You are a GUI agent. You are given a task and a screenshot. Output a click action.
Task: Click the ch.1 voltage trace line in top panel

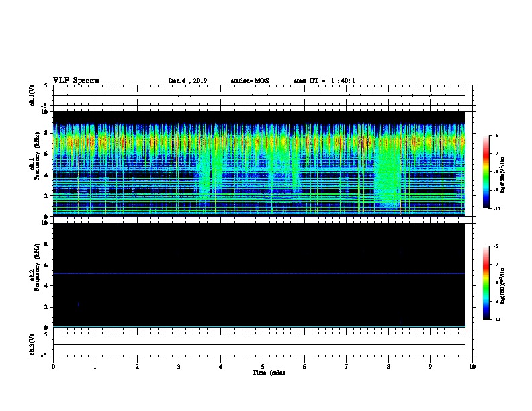tap(259, 95)
